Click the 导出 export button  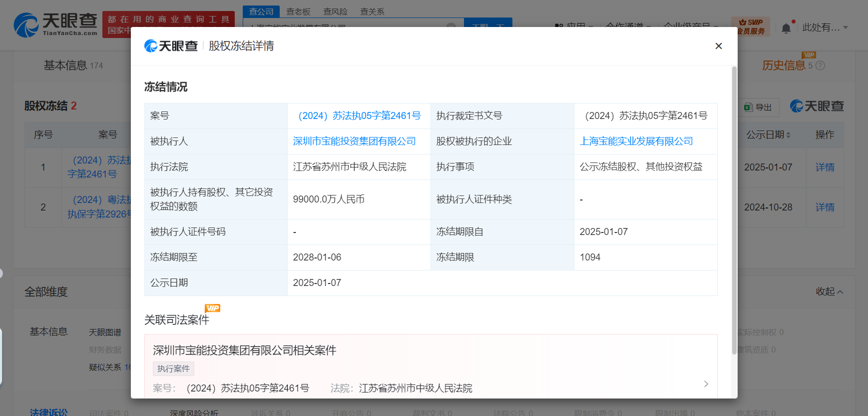tap(758, 107)
